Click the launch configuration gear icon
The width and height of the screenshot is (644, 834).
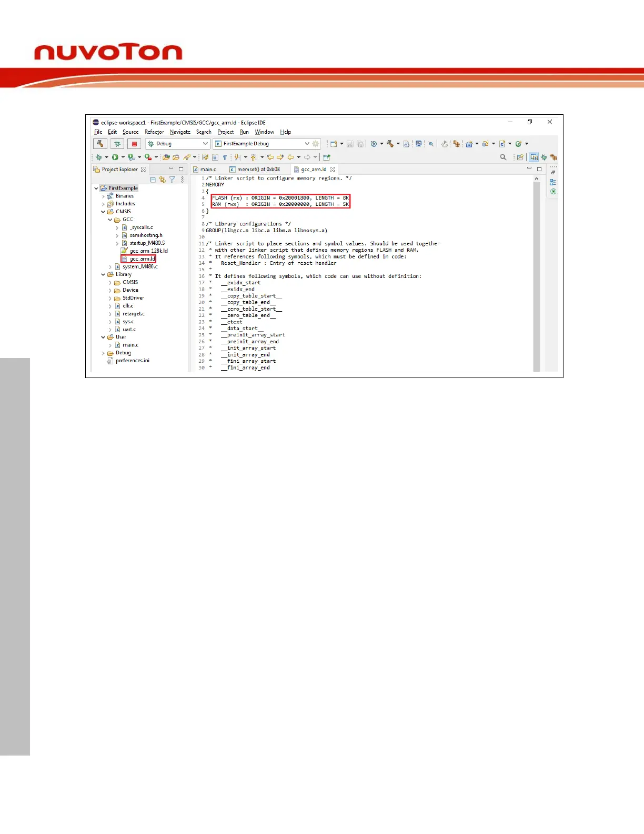(x=316, y=144)
